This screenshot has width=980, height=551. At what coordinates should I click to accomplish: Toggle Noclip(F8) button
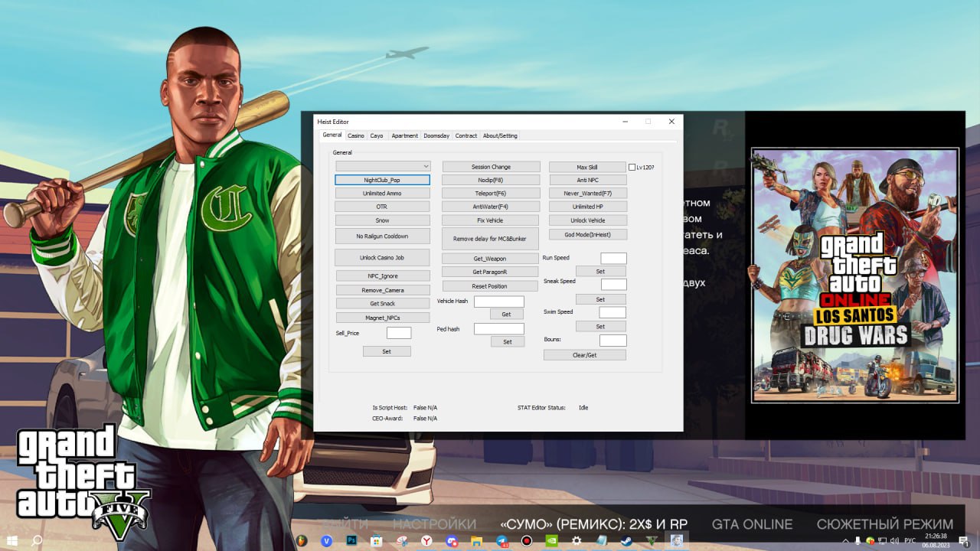[491, 180]
